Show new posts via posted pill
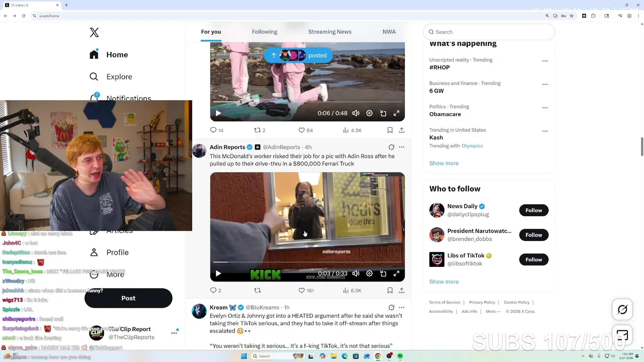Screen dimensions: 644x362 pos(298,55)
